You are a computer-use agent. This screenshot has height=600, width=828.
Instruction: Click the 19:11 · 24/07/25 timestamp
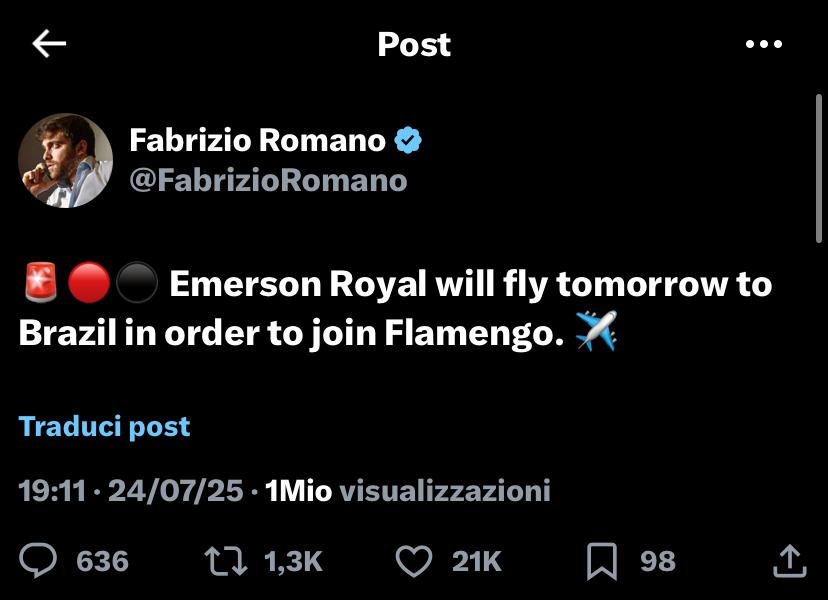(x=131, y=491)
